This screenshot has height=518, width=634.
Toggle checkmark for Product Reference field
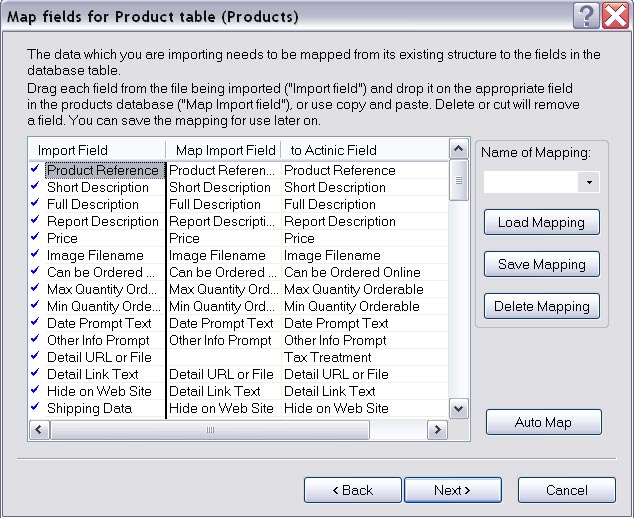pyautogui.click(x=36, y=170)
